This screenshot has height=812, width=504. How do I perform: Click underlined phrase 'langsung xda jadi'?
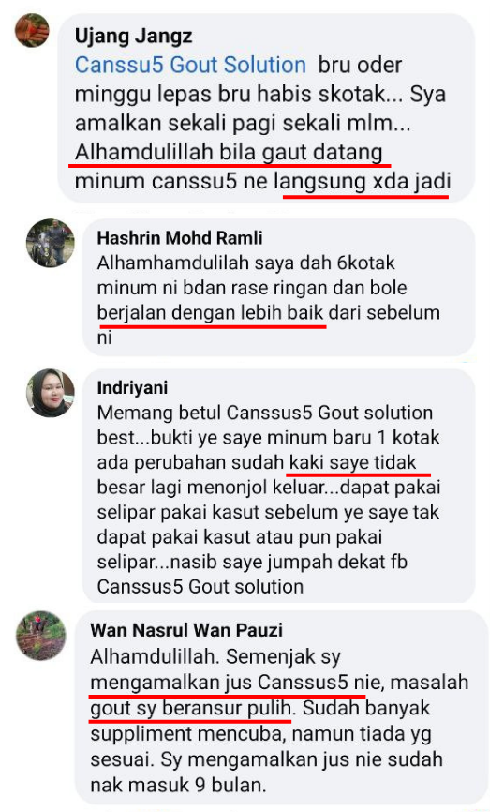[363, 182]
